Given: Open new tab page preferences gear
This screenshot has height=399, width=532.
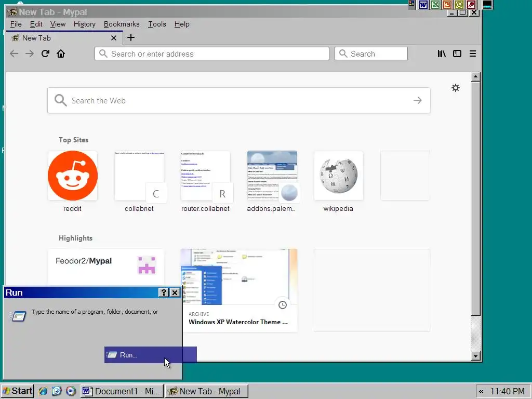Looking at the screenshot, I should tap(456, 88).
